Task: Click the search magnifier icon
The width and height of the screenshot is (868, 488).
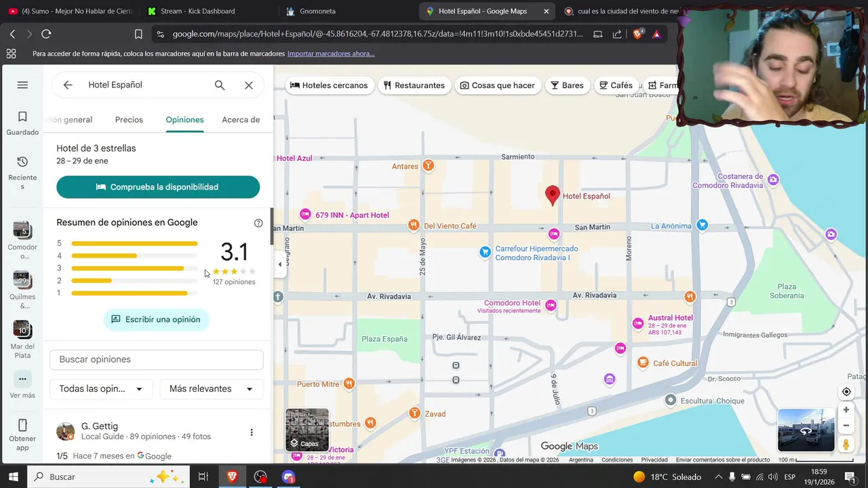Action: click(220, 85)
